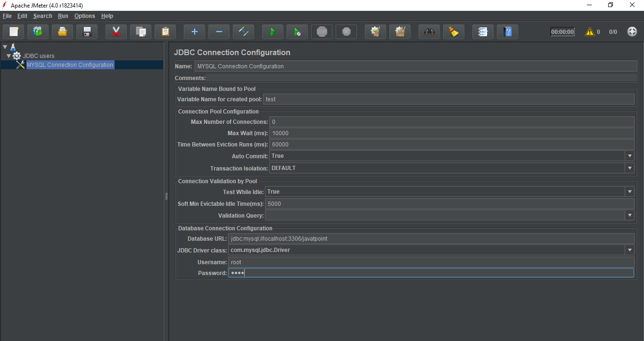Open the Templates toolbar icon

[38, 32]
